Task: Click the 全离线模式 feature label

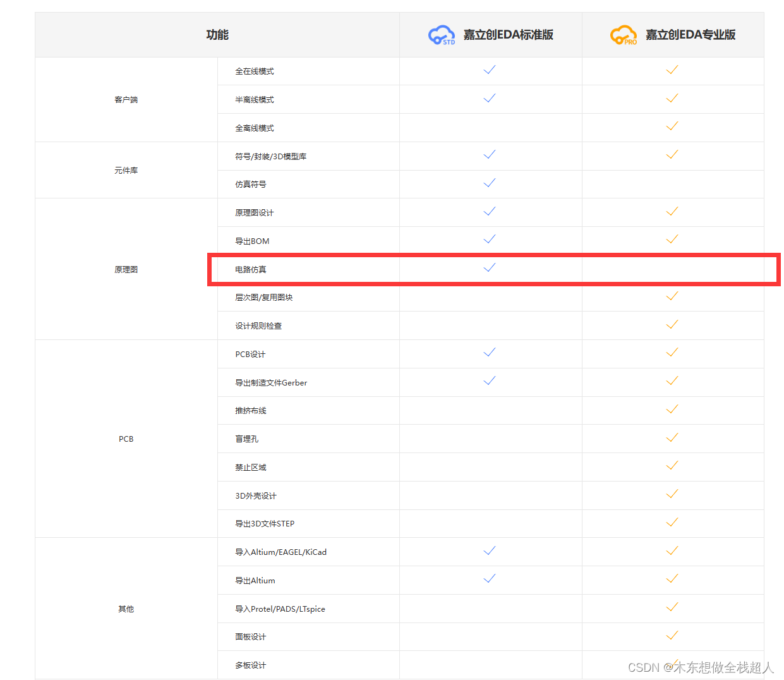Action: click(255, 128)
